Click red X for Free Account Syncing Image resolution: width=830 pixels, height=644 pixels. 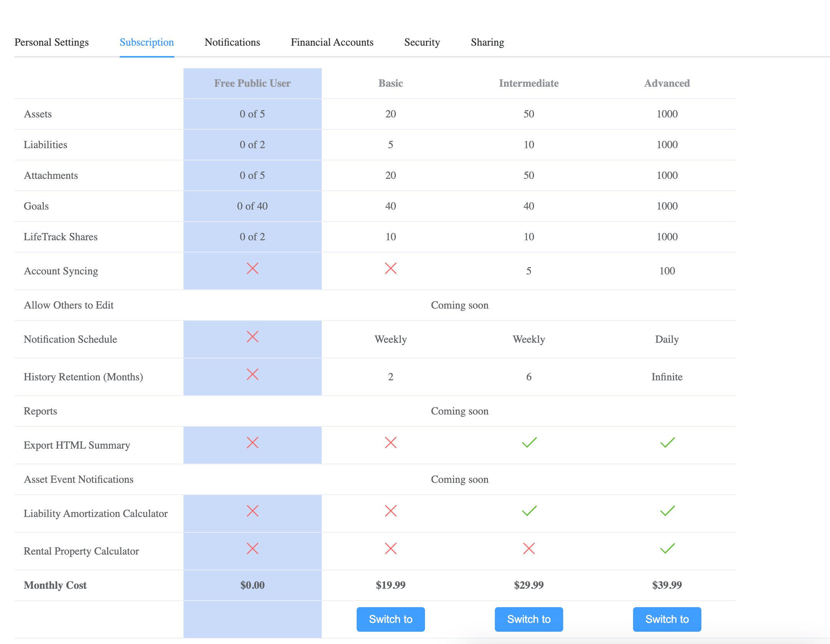[252, 268]
